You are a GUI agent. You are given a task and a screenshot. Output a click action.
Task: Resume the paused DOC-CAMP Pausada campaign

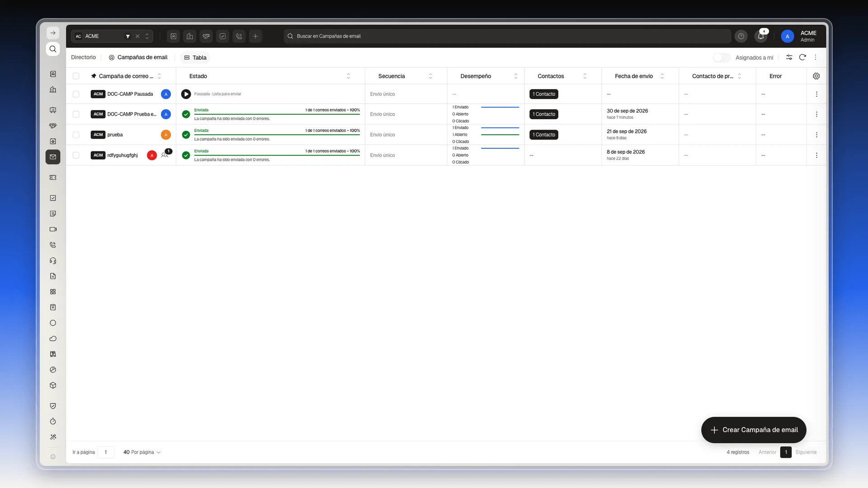coord(186,94)
